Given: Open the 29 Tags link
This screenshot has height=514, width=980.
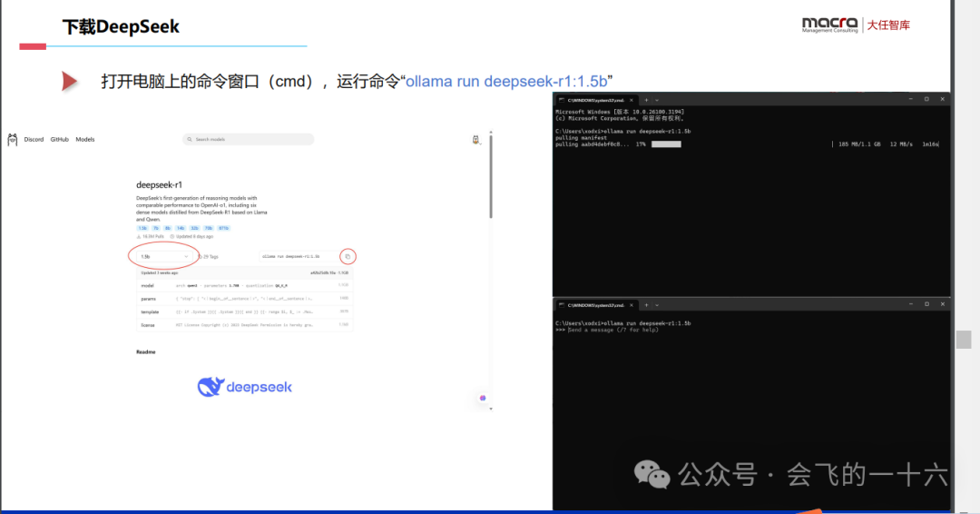Looking at the screenshot, I should tap(209, 256).
